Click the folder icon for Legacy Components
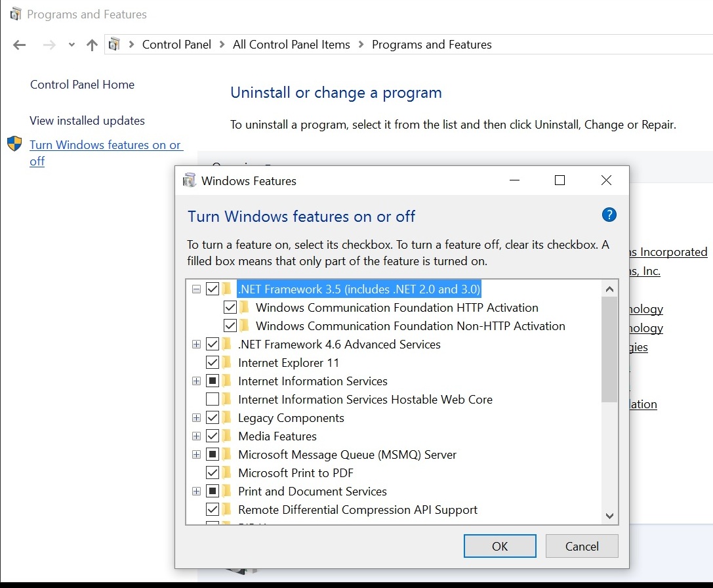This screenshot has width=713, height=588. tap(228, 418)
